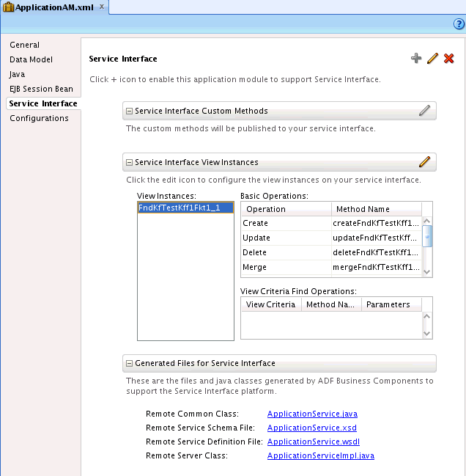Click the deleteFndKfTestKff1... method cell
466x476 pixels.
(377, 252)
